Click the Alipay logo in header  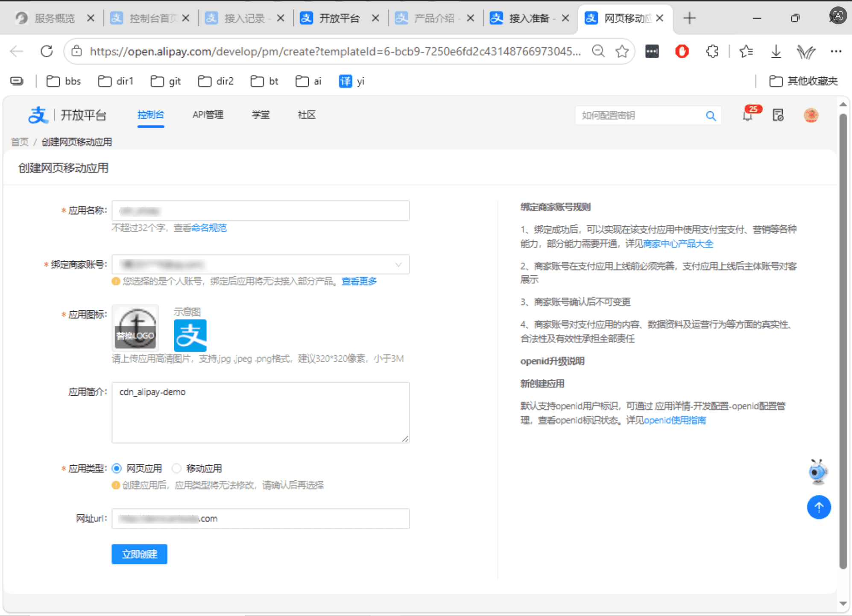click(38, 115)
